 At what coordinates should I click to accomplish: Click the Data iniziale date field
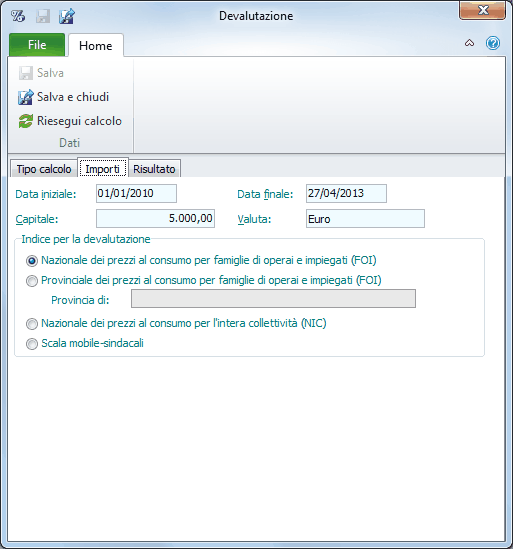click(136, 194)
